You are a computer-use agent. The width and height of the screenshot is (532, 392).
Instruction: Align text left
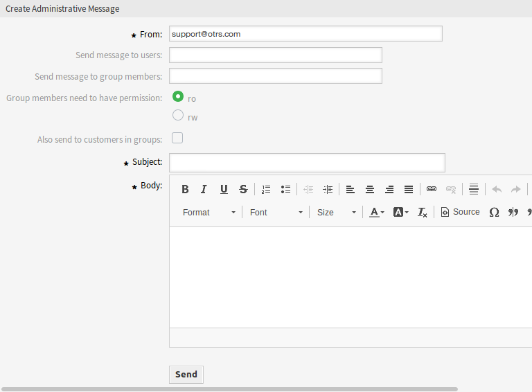(350, 189)
